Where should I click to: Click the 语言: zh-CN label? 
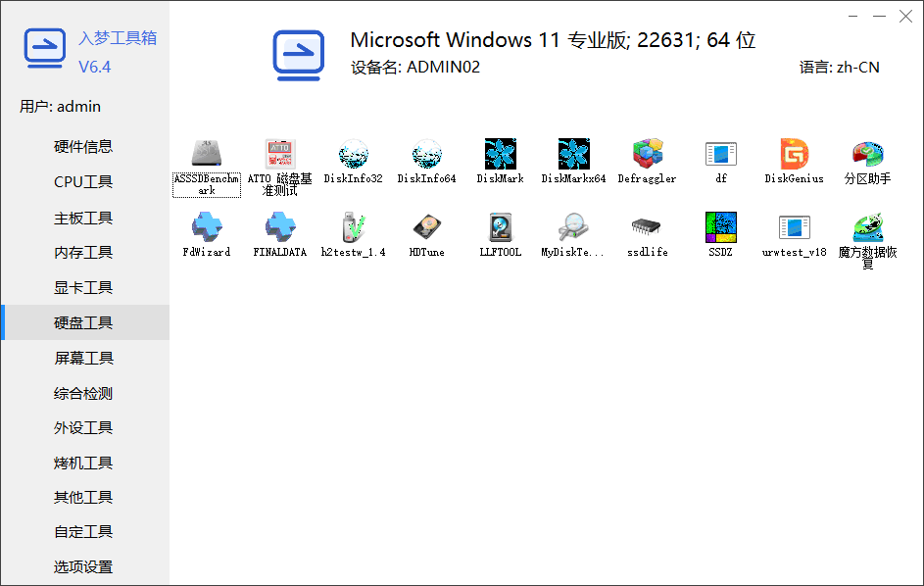tap(839, 68)
